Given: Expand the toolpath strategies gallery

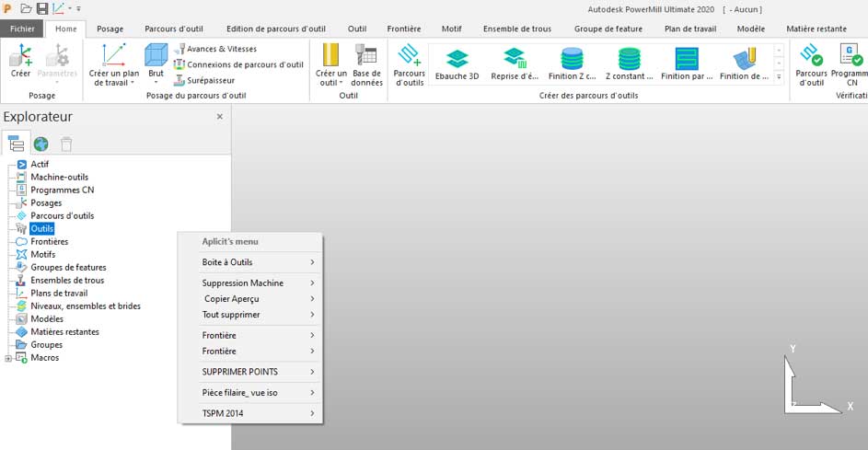Looking at the screenshot, I should click(x=779, y=77).
